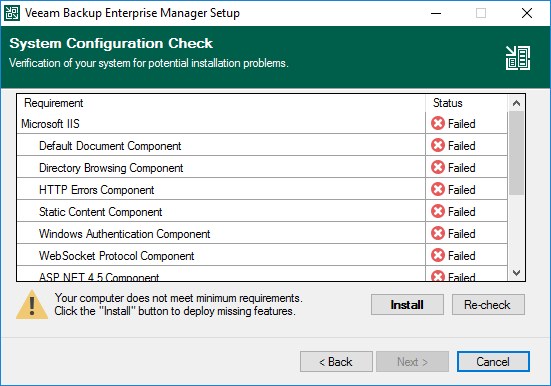The height and width of the screenshot is (386, 551).
Task: Click the failed icon for Microsoft IIS
Action: (438, 123)
